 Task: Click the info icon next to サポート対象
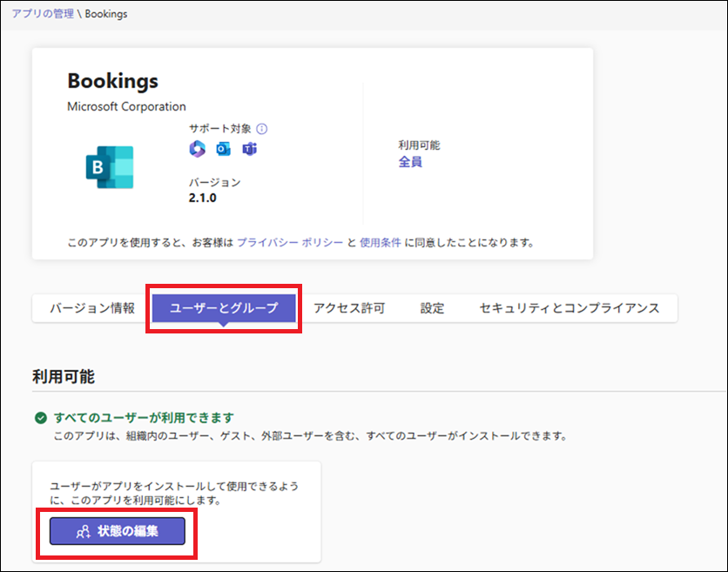(262, 129)
